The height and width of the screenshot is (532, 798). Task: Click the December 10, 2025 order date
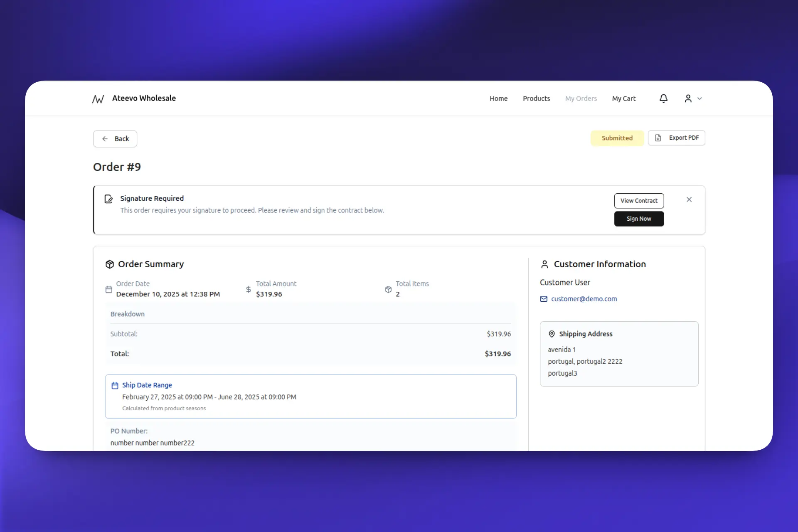[x=168, y=294]
